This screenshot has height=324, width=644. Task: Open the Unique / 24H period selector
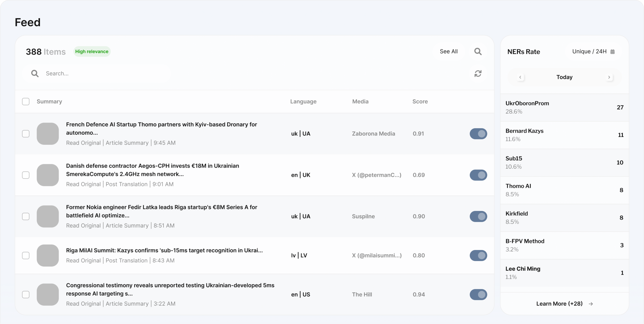pos(589,52)
